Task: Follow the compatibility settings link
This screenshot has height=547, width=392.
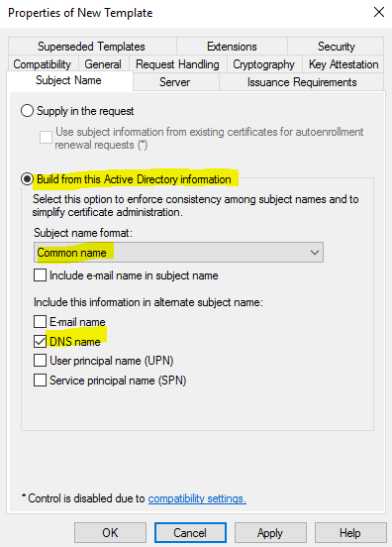Action: tap(197, 498)
